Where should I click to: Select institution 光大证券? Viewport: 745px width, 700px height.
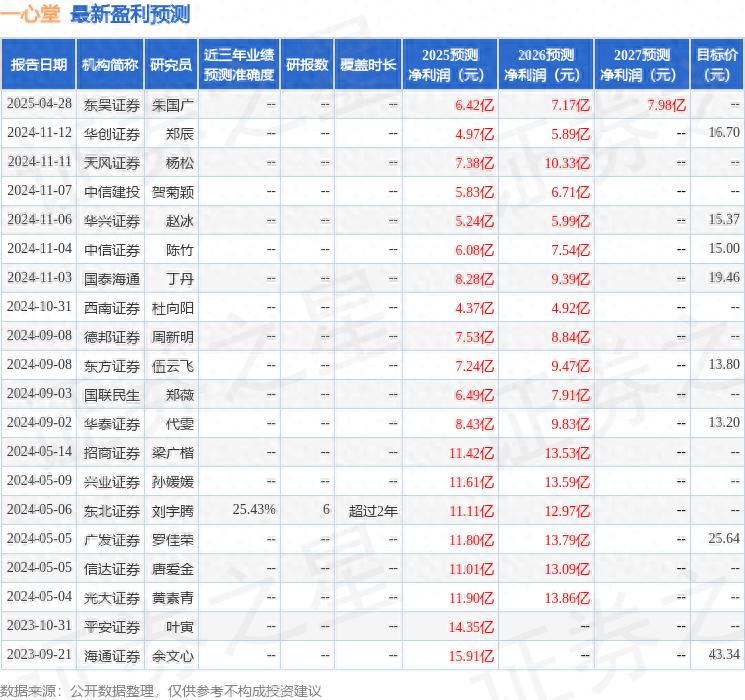pos(112,598)
